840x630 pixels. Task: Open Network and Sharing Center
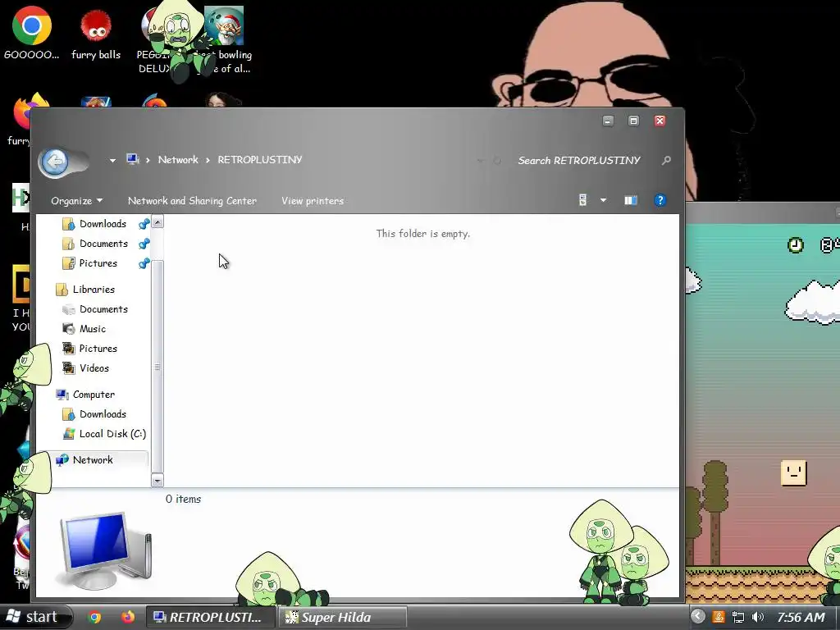click(x=192, y=201)
